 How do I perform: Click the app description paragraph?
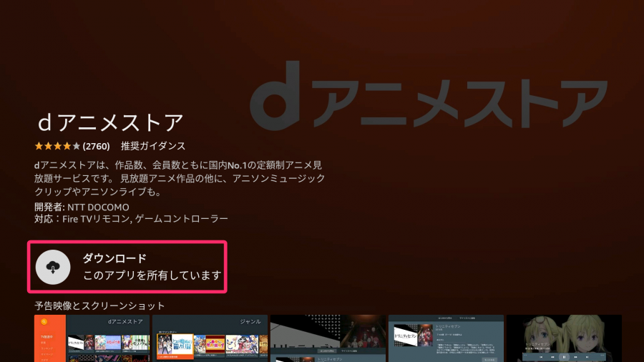[x=180, y=178]
